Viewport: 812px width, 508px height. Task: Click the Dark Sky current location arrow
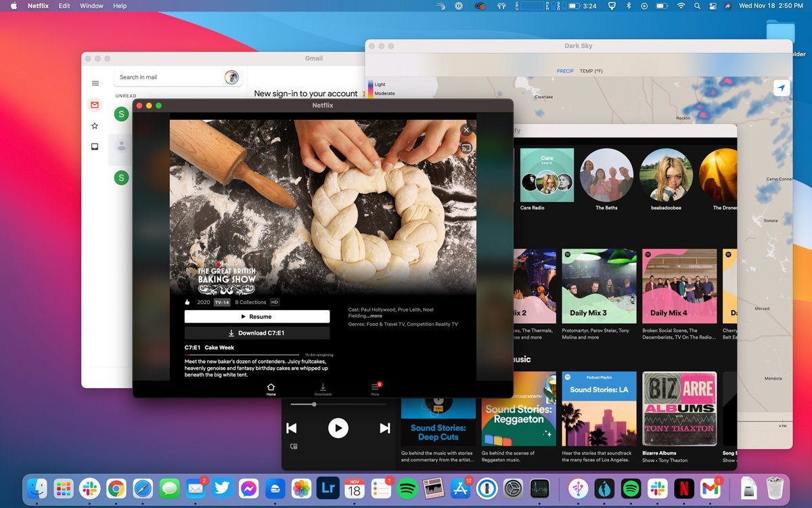(782, 88)
